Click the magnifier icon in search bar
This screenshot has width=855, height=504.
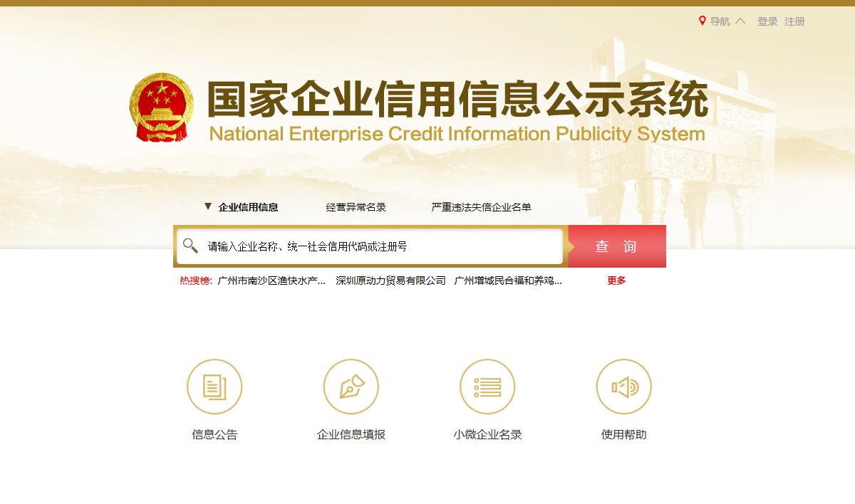click(x=190, y=245)
